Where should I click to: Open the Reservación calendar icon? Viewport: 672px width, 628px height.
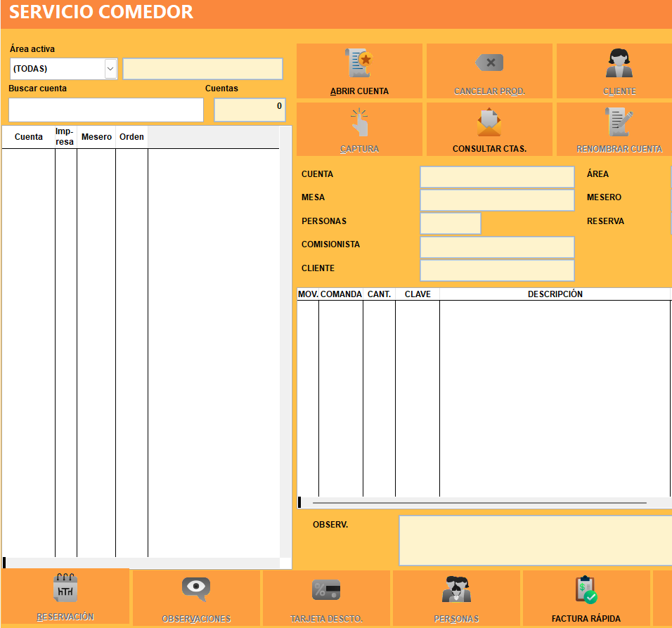(65, 589)
